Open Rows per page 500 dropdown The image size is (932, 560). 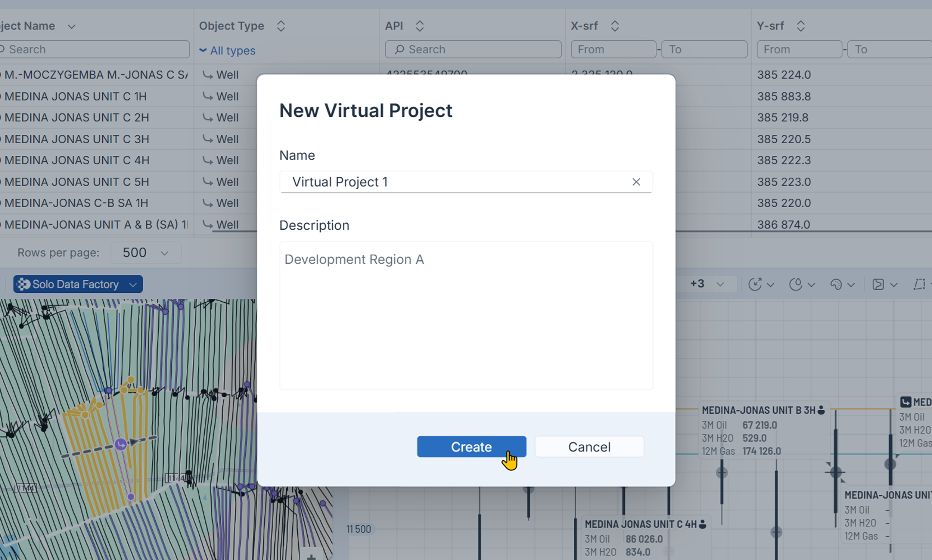coord(146,252)
